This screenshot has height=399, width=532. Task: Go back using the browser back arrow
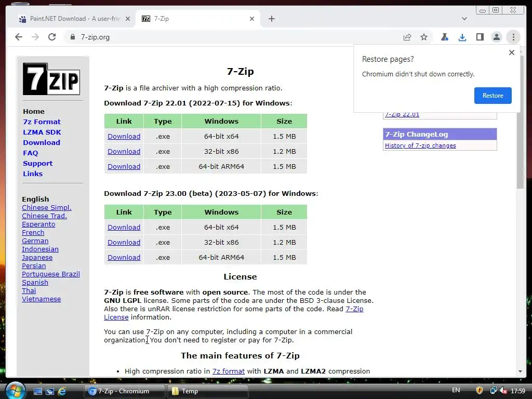19,37
